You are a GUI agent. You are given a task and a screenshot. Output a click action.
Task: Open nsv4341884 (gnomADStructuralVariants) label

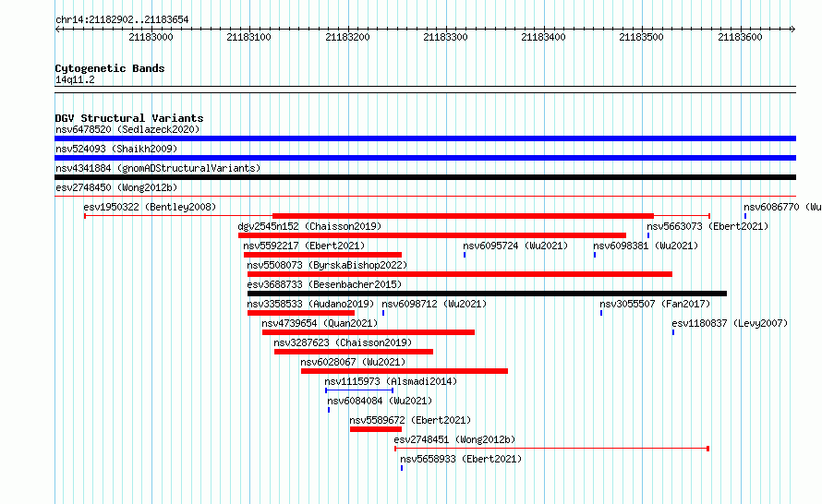coord(158,168)
